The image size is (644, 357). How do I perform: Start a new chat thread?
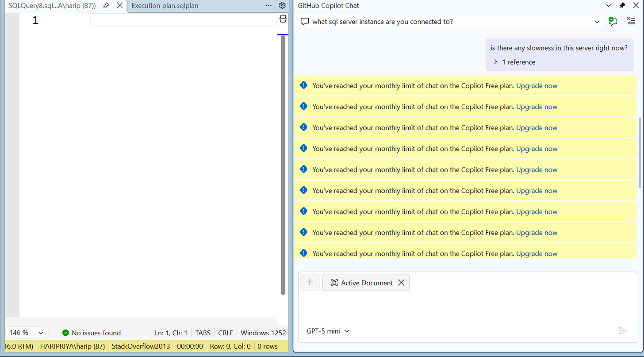point(613,21)
